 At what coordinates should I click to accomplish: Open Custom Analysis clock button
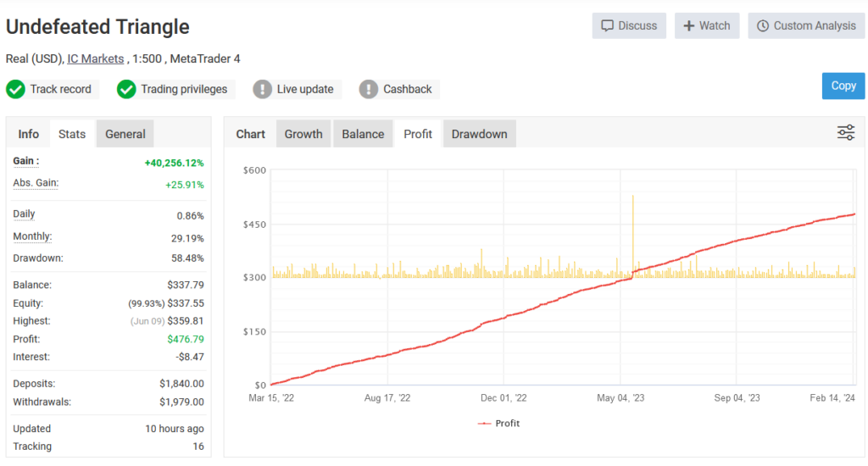pyautogui.click(x=806, y=25)
